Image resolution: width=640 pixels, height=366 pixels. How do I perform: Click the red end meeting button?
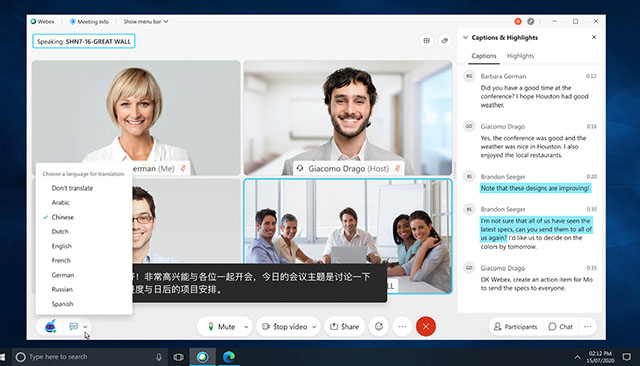pyautogui.click(x=426, y=326)
